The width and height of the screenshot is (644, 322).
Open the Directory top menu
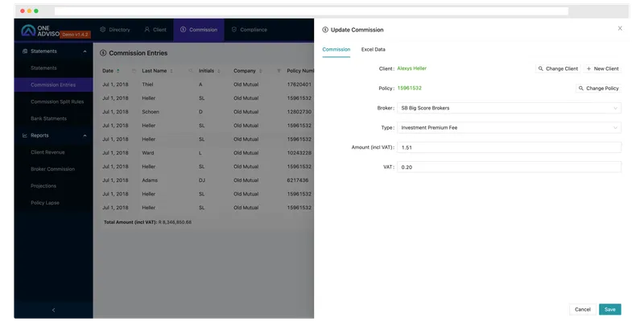point(115,30)
